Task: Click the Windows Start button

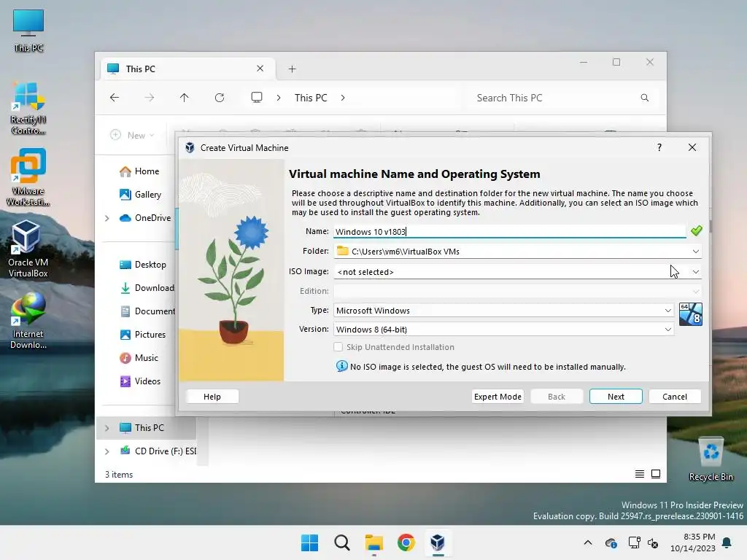Action: 309,542
